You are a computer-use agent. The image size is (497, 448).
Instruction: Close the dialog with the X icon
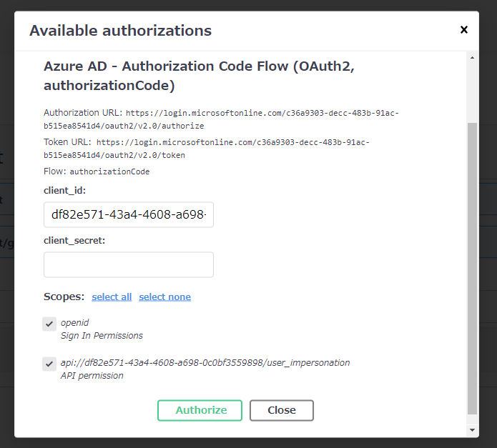463,30
